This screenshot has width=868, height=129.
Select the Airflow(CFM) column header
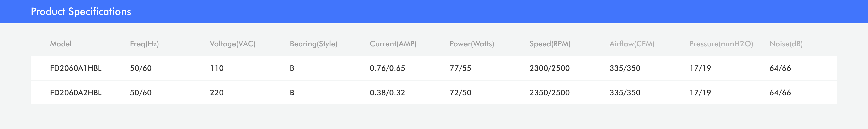[x=632, y=44]
